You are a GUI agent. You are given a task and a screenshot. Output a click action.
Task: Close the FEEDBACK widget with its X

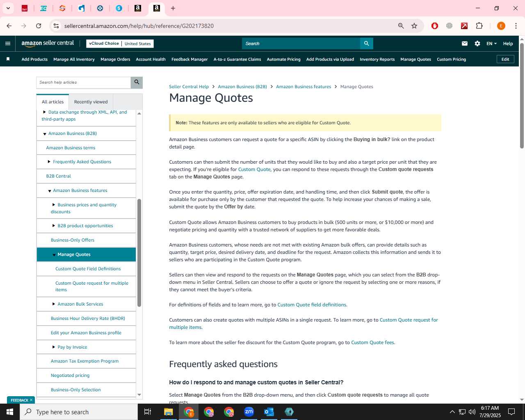click(31, 400)
